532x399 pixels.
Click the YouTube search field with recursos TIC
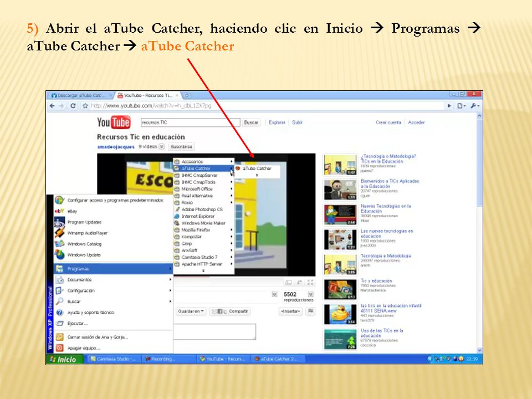point(190,122)
